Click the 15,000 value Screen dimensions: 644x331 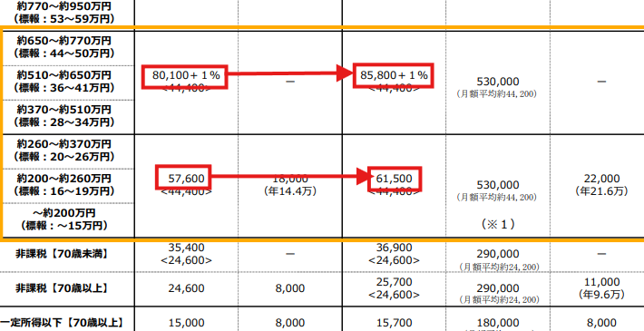186,323
